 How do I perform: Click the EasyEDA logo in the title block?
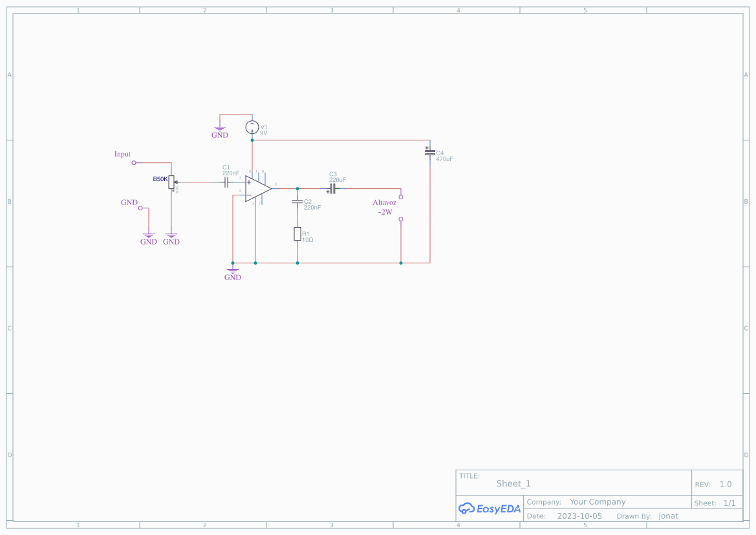click(490, 508)
